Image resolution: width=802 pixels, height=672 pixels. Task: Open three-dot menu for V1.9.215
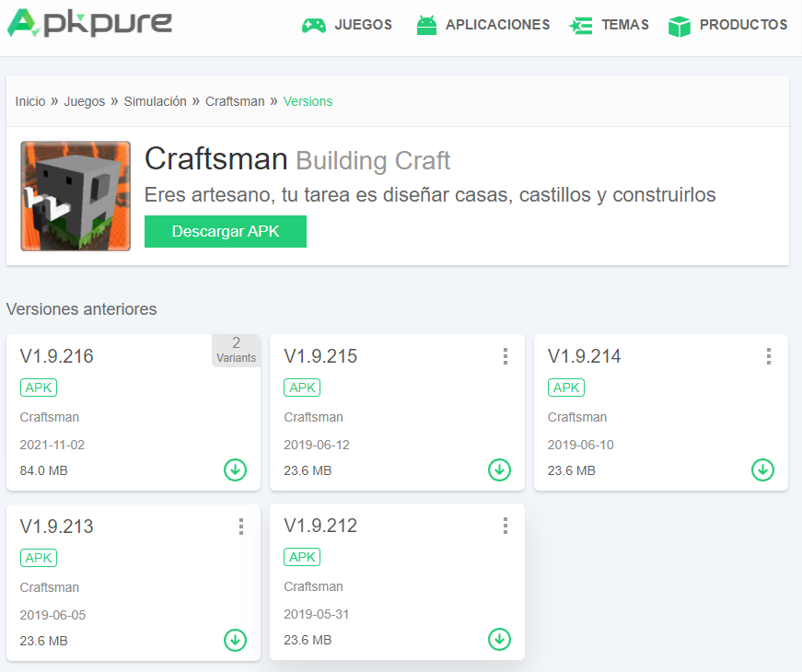tap(505, 356)
